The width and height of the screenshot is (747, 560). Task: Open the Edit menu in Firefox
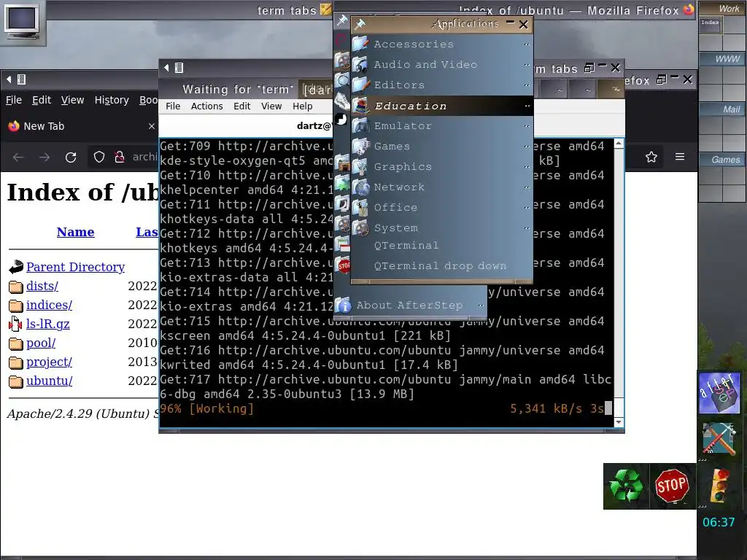tap(42, 100)
